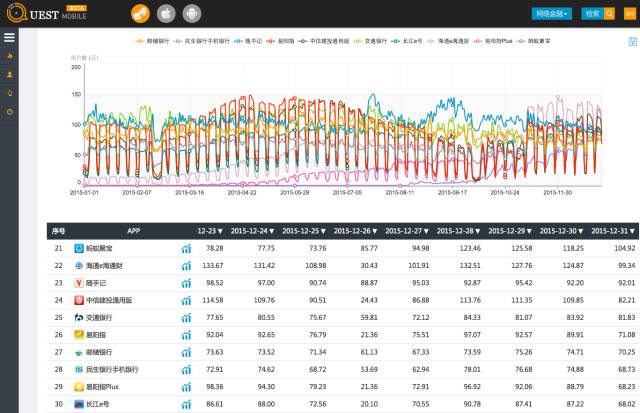Open trend chart icon for row 21
The height and width of the screenshot is (413, 640).
[x=186, y=249]
